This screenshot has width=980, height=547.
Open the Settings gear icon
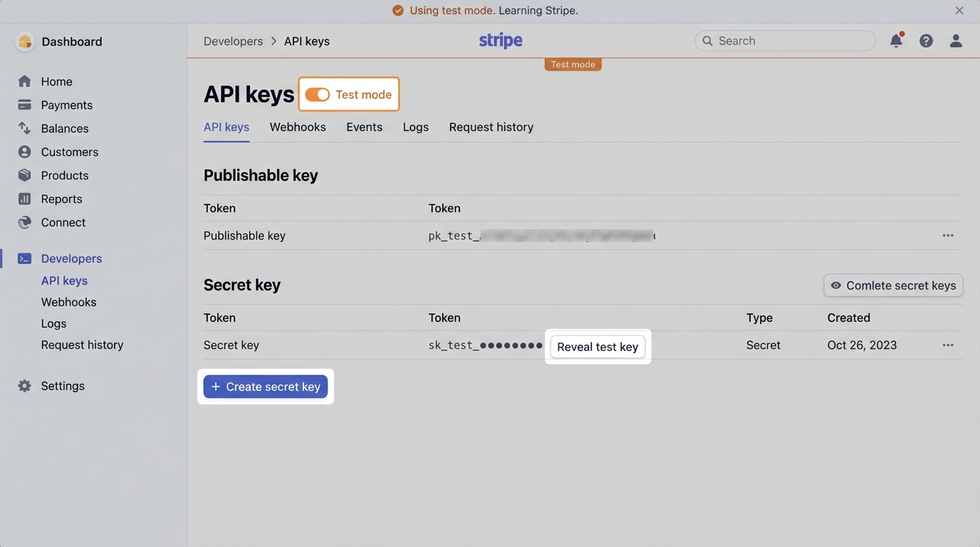pyautogui.click(x=25, y=386)
